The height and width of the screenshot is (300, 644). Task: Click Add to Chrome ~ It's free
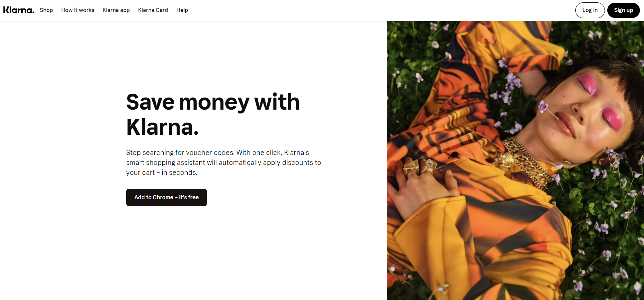click(x=166, y=197)
